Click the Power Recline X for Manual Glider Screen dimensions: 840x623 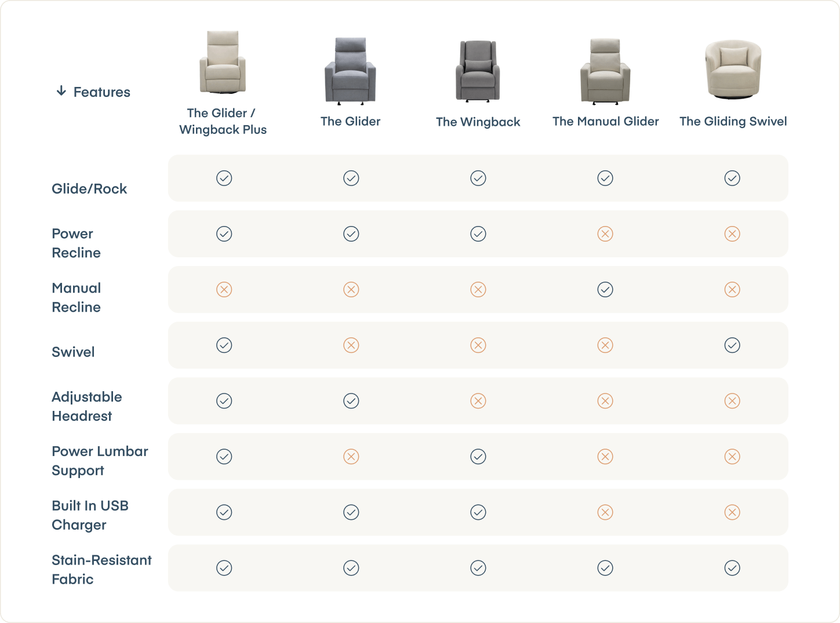click(x=605, y=234)
